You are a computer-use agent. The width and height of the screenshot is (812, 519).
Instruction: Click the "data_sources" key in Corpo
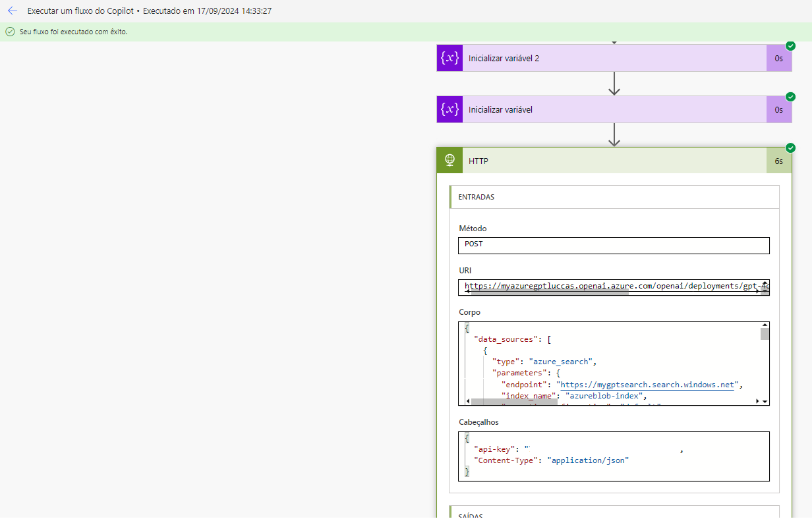tap(506, 339)
